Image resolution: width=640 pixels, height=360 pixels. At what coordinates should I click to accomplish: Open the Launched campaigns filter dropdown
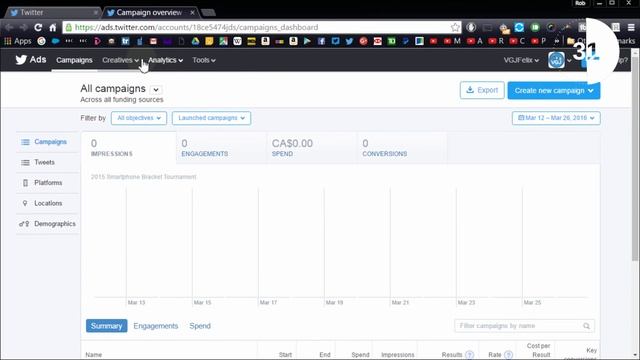(x=211, y=118)
